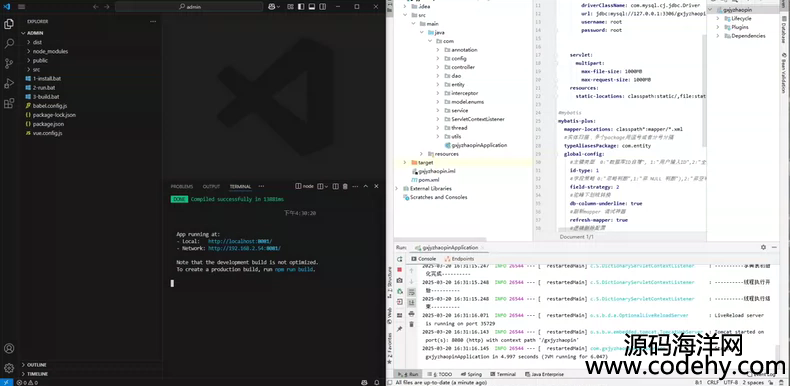Expand the dist folder
This screenshot has width=790, height=386.
29,42
